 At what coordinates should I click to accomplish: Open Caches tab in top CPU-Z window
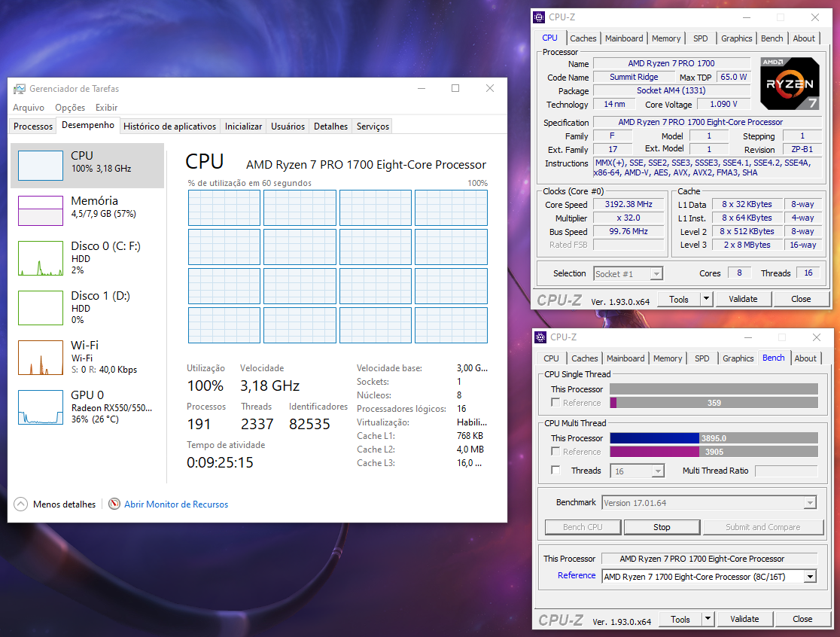[583, 38]
